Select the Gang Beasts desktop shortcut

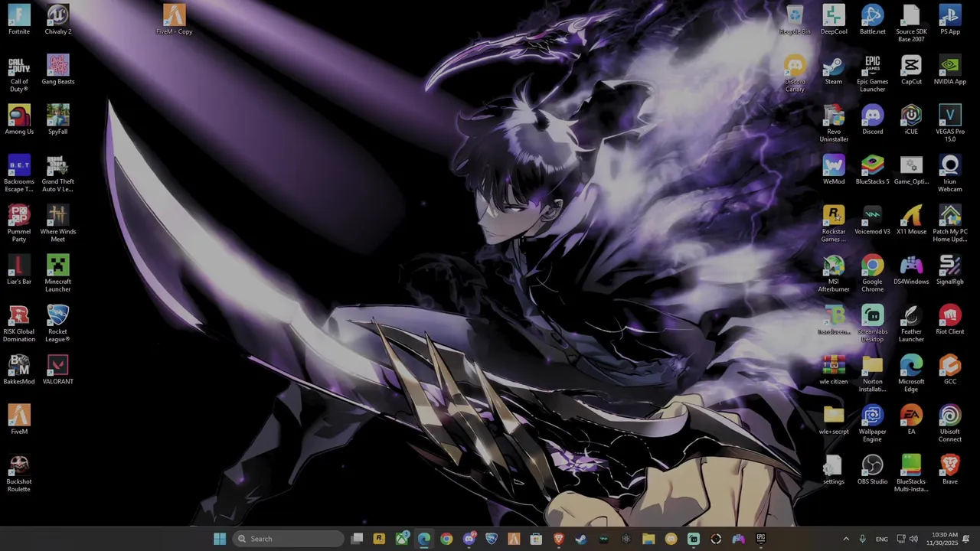tap(58, 70)
